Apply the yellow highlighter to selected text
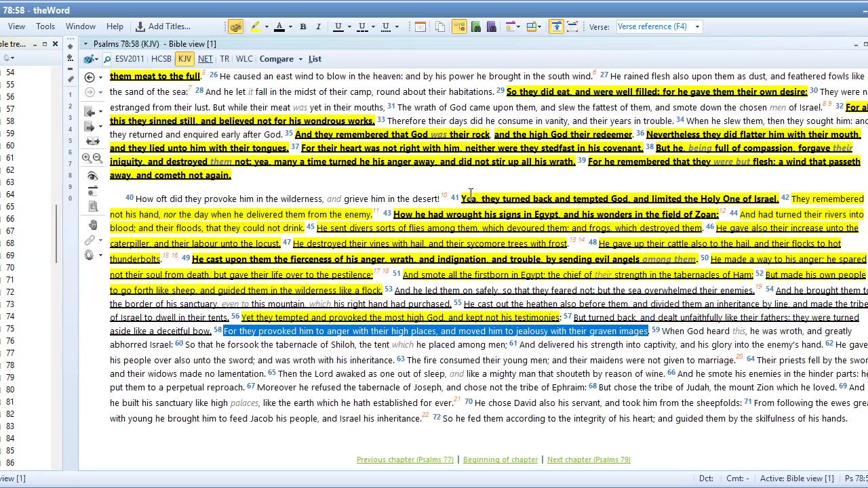868x488 pixels. point(255,26)
